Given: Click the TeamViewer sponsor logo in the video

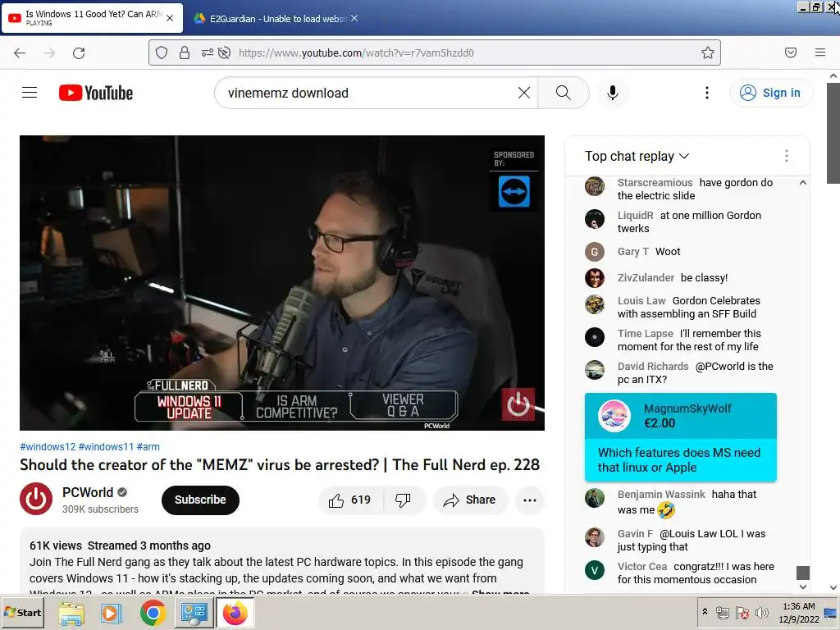Looking at the screenshot, I should pyautogui.click(x=514, y=192).
